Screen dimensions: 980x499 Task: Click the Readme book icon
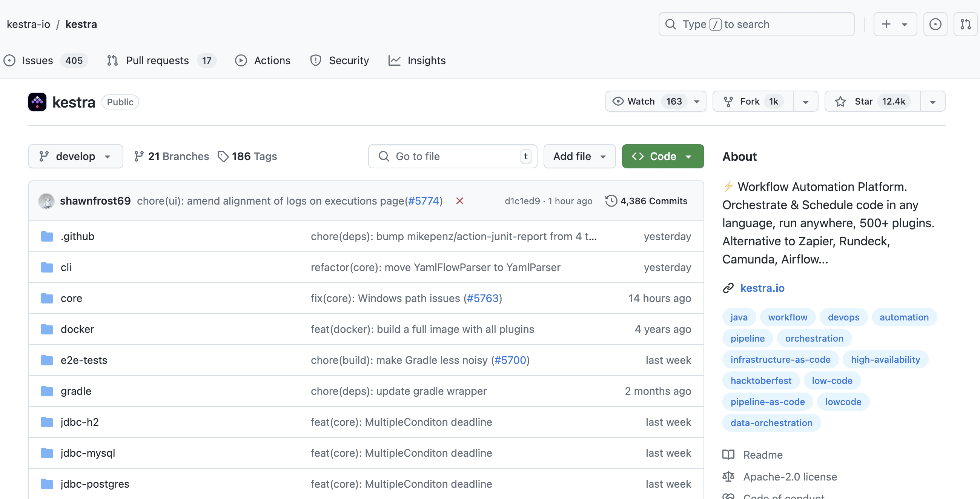click(x=728, y=454)
